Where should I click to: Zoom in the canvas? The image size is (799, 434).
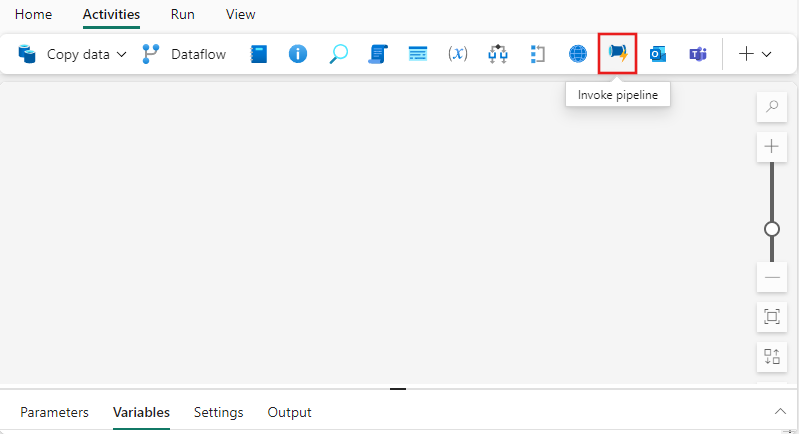pyautogui.click(x=772, y=147)
